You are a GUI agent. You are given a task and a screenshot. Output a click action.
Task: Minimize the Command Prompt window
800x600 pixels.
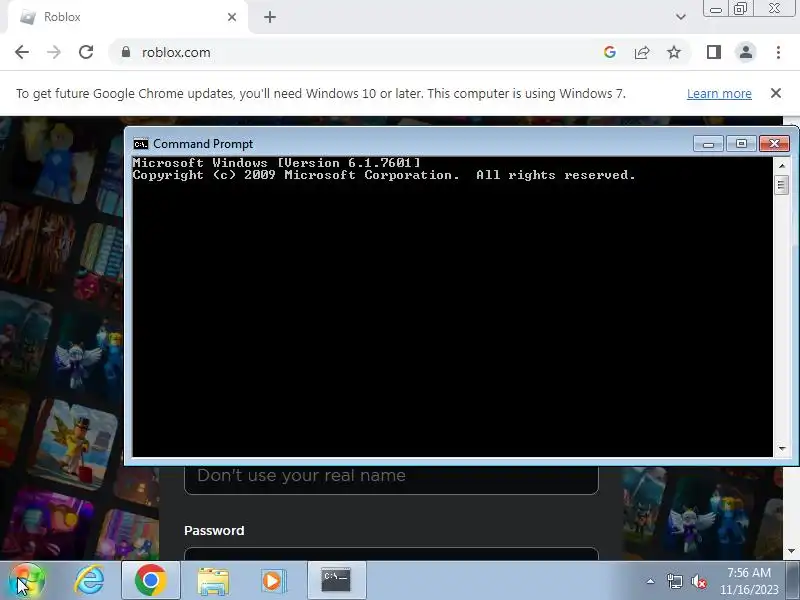(x=708, y=144)
